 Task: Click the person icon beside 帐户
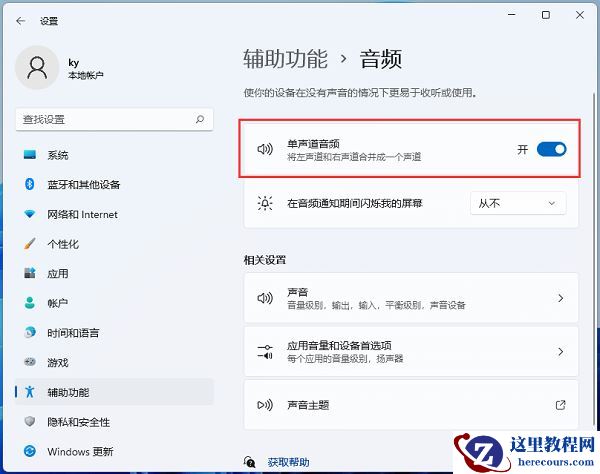coord(30,303)
